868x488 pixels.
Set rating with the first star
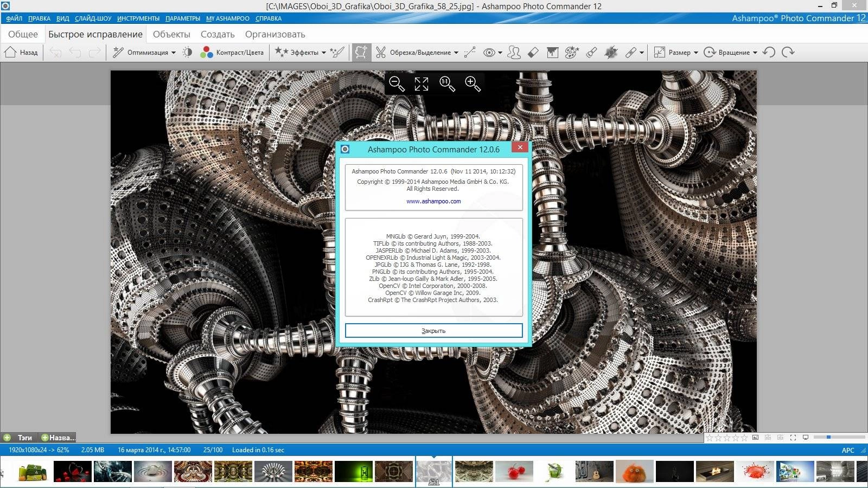coord(710,438)
